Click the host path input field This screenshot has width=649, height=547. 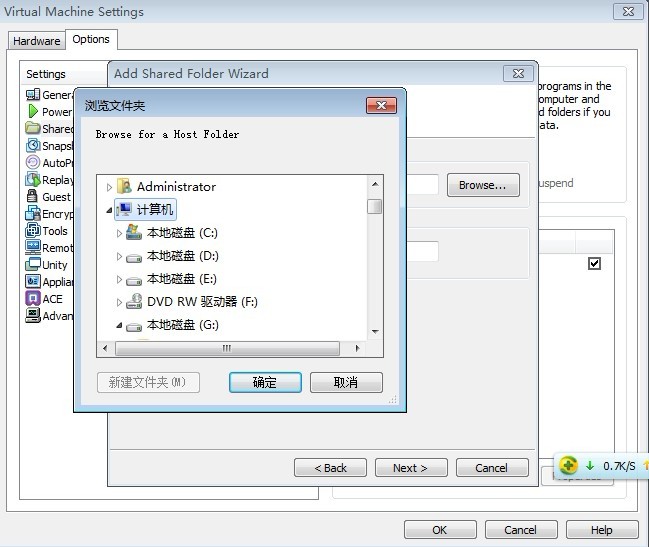tap(422, 185)
